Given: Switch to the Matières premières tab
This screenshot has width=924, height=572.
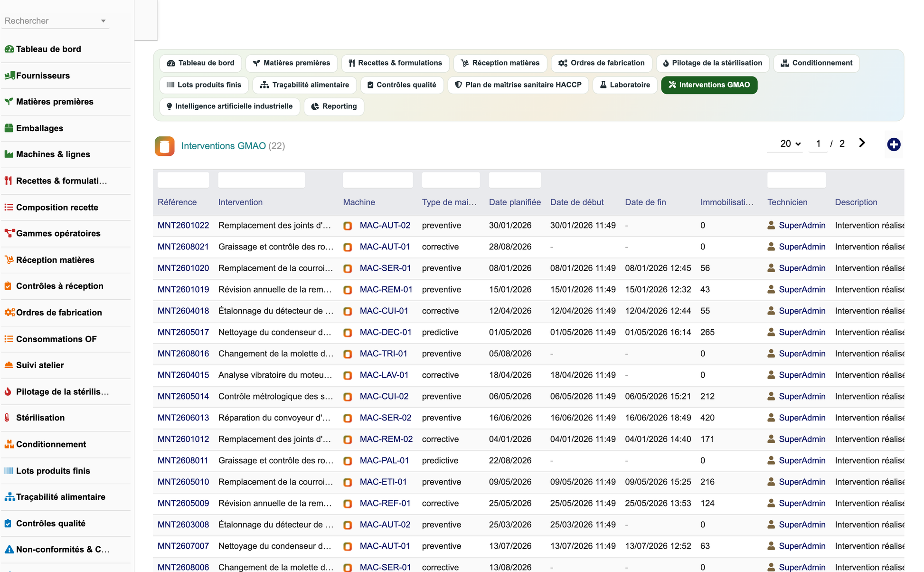Looking at the screenshot, I should 291,63.
